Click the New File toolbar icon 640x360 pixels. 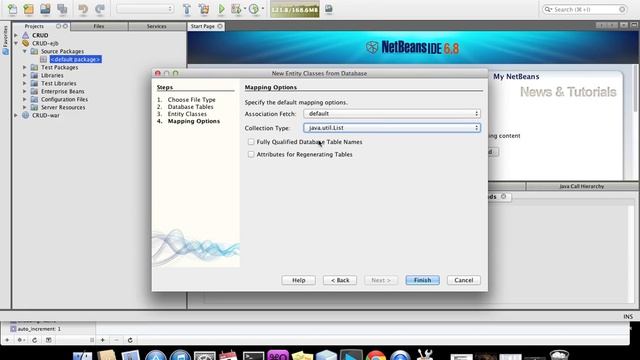point(13,9)
